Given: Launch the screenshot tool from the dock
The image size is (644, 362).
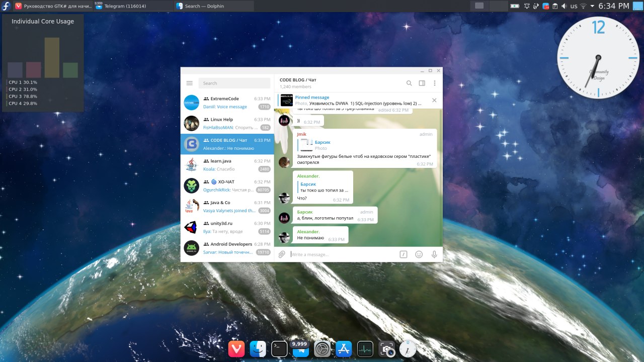Looking at the screenshot, I should (x=386, y=349).
